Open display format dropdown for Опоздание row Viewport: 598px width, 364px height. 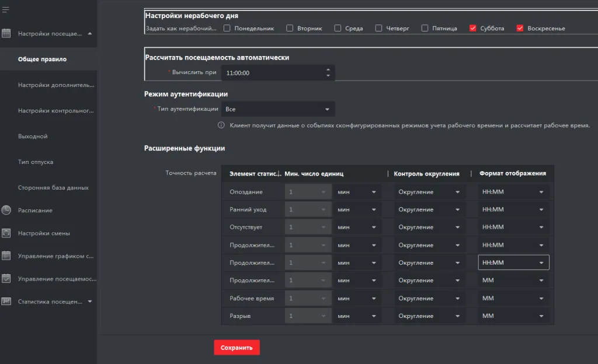pyautogui.click(x=513, y=192)
